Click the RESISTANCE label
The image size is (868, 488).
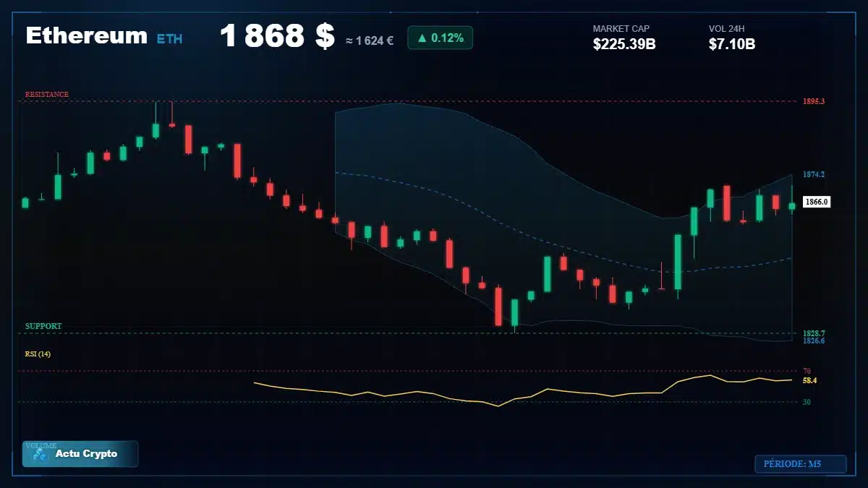pos(47,95)
